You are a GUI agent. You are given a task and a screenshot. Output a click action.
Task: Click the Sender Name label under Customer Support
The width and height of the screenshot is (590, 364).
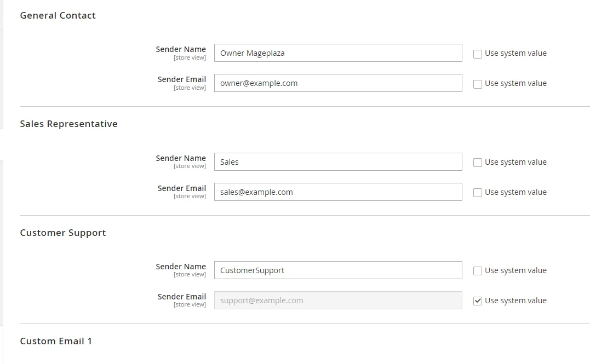pyautogui.click(x=181, y=267)
